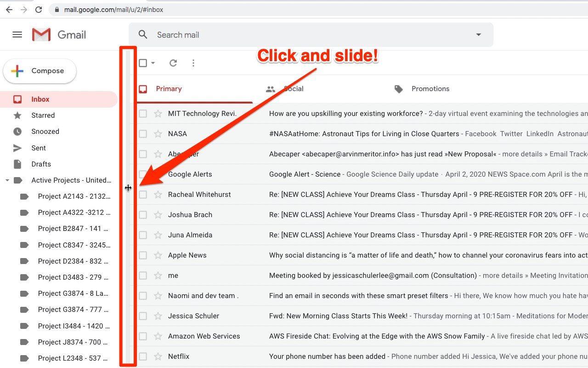Viewport: 588px width, 368px height.
Task: Select the Jessica Schuler email checkbox
Action: point(143,316)
